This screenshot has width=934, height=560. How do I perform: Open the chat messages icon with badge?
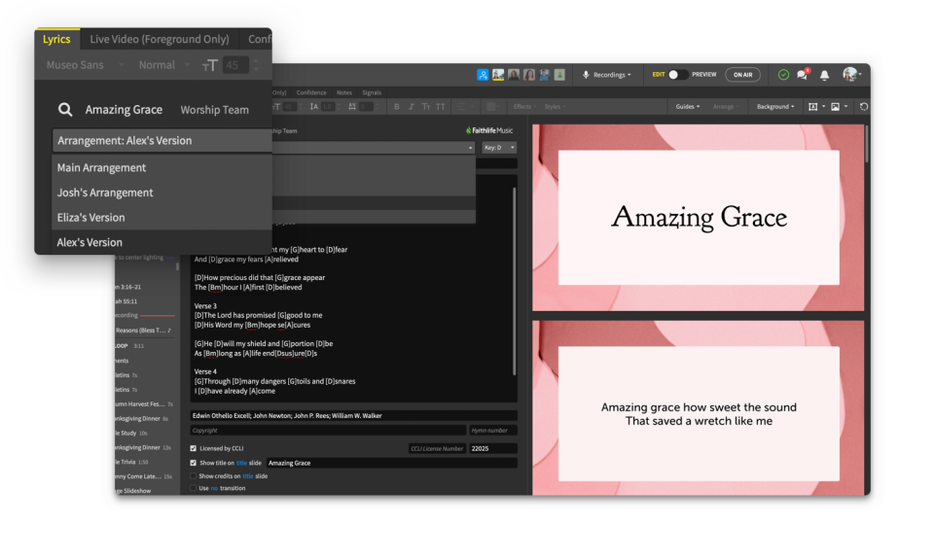803,75
